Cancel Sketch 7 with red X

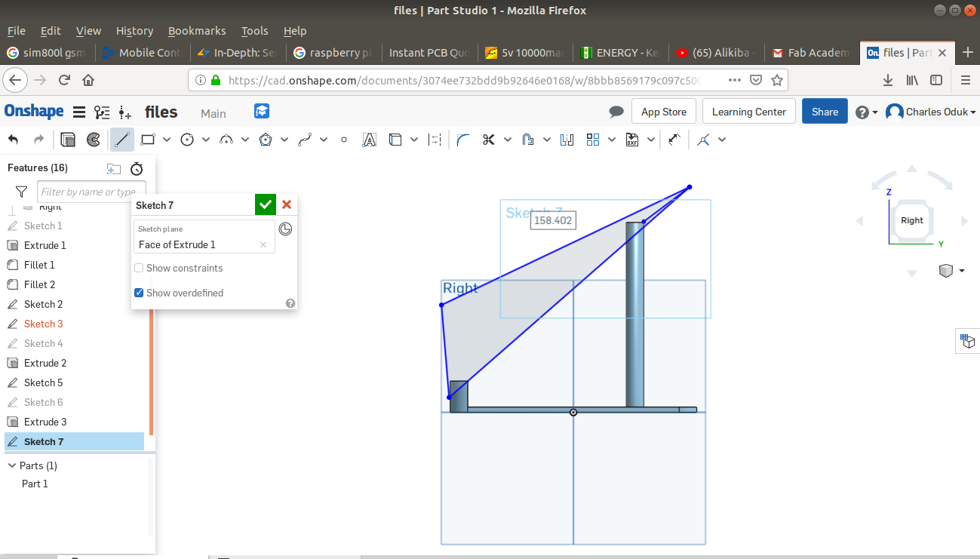click(x=287, y=204)
